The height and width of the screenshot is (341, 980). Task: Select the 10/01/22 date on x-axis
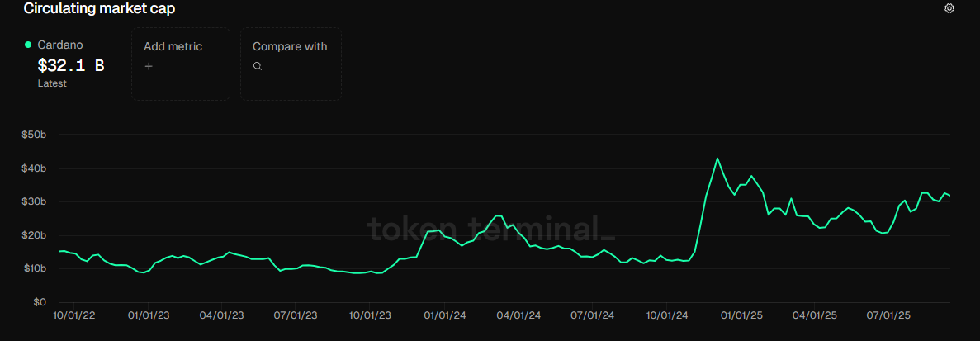click(73, 315)
